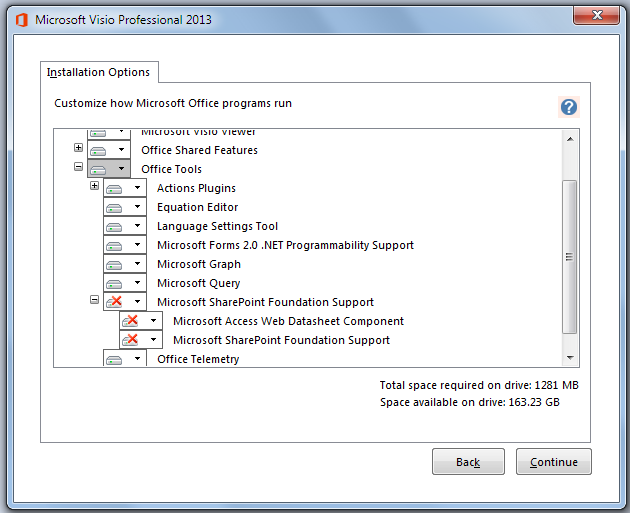Click the drive icon for Office Shared Features
This screenshot has height=513, width=630.
pos(98,151)
